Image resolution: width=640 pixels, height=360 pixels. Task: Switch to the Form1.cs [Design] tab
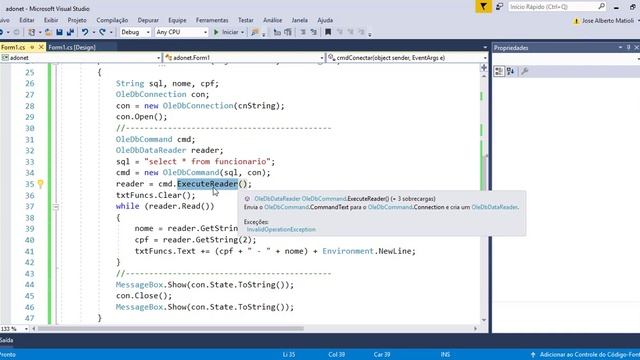coord(72,47)
